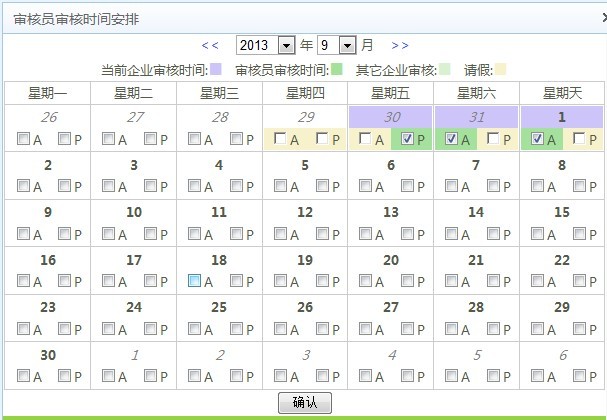Check the P checkbox for September 18
Viewport: 607px width, 420px height.
(236, 281)
